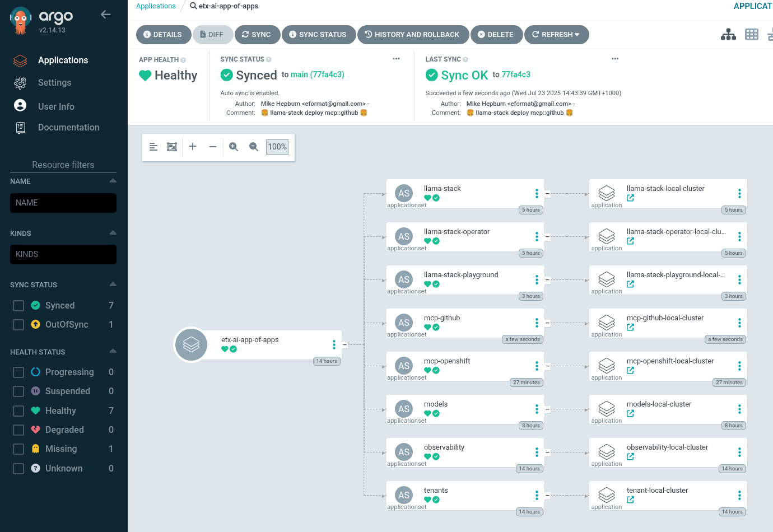Switch to the pods grid view icon
This screenshot has height=532, width=773.
click(x=752, y=35)
